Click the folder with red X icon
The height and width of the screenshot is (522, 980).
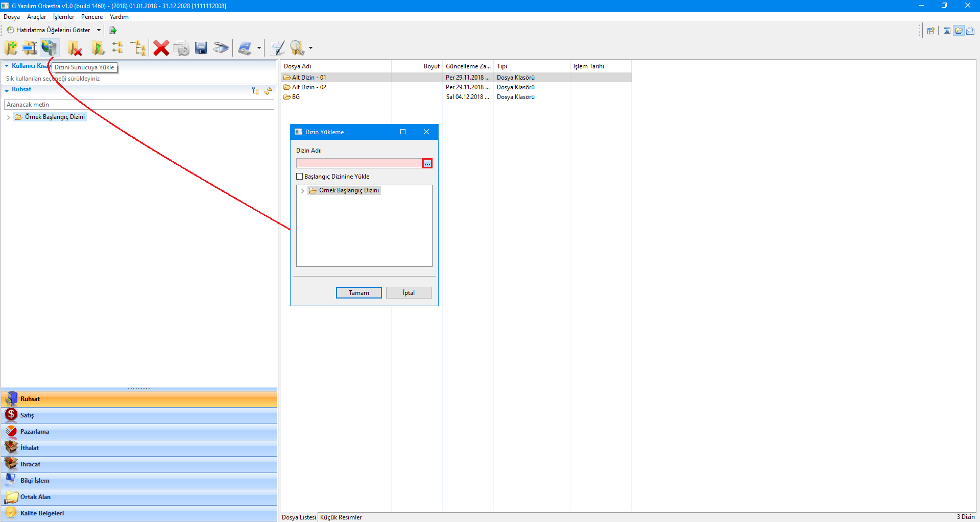[x=75, y=48]
